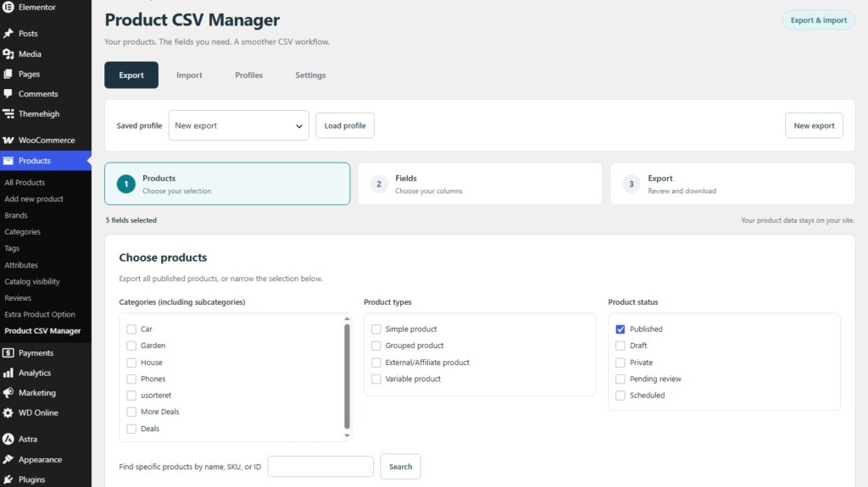
Task: Select the Pending review checkbox
Action: tap(620, 379)
